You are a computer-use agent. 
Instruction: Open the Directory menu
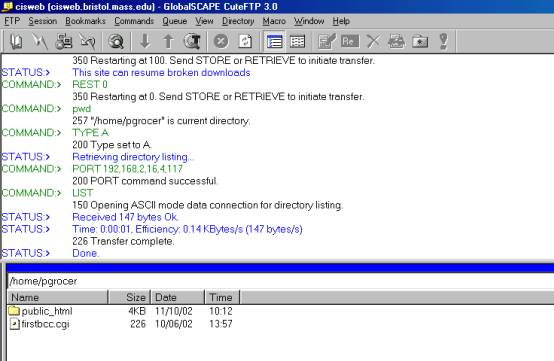click(238, 21)
